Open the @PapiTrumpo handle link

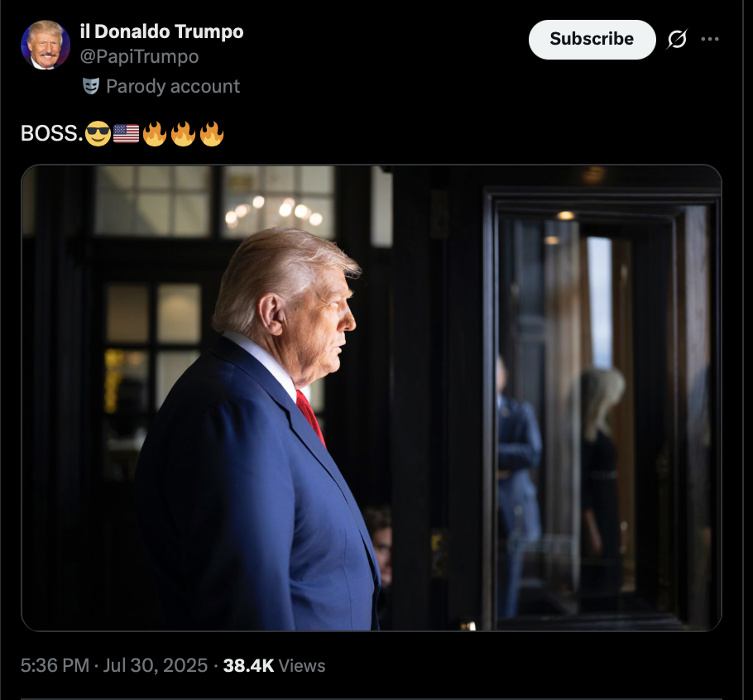[139, 56]
